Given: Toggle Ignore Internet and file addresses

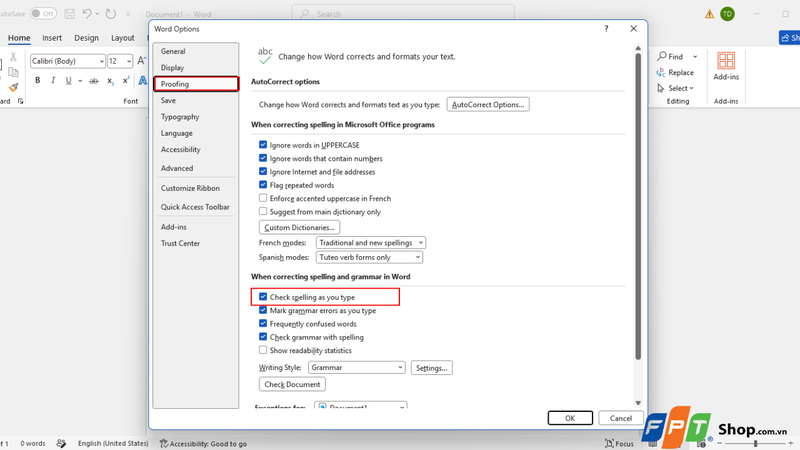Looking at the screenshot, I should coord(263,171).
